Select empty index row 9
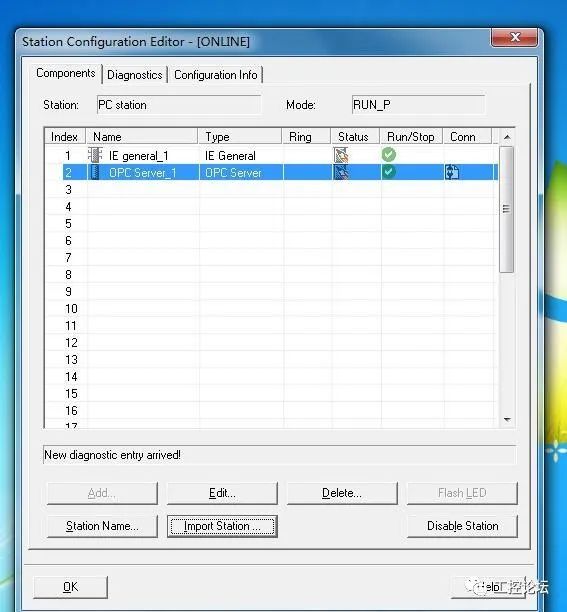Screen dimensions: 567x612 (68, 292)
